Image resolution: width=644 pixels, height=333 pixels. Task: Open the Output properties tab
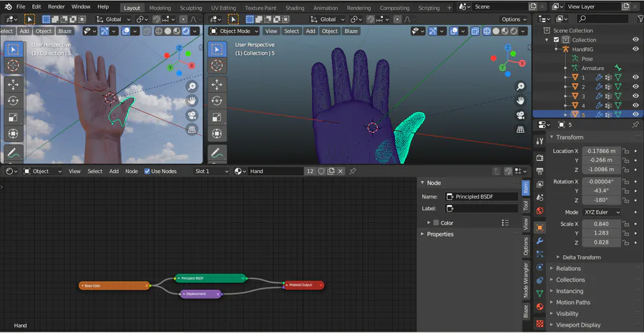(540, 171)
